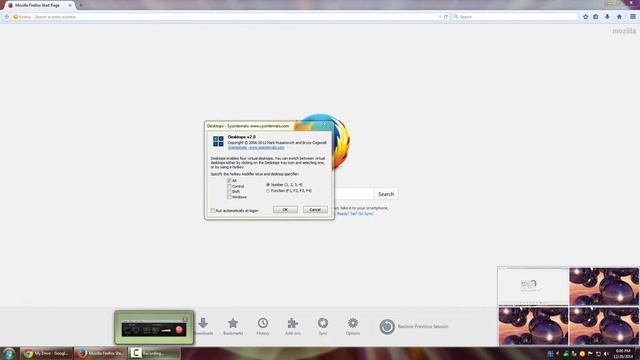
Task: Click the volume speaker tray icon
Action: pyautogui.click(x=606, y=353)
